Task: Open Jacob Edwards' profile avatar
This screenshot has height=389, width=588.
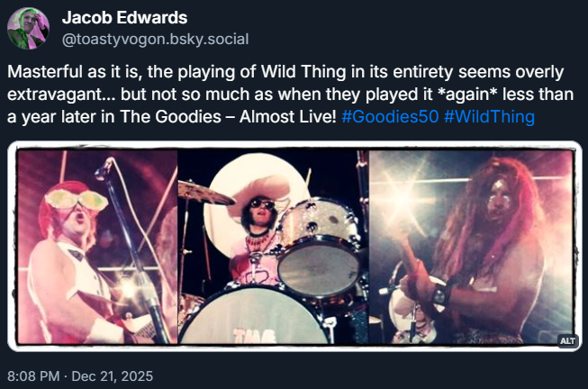Action: point(28,28)
